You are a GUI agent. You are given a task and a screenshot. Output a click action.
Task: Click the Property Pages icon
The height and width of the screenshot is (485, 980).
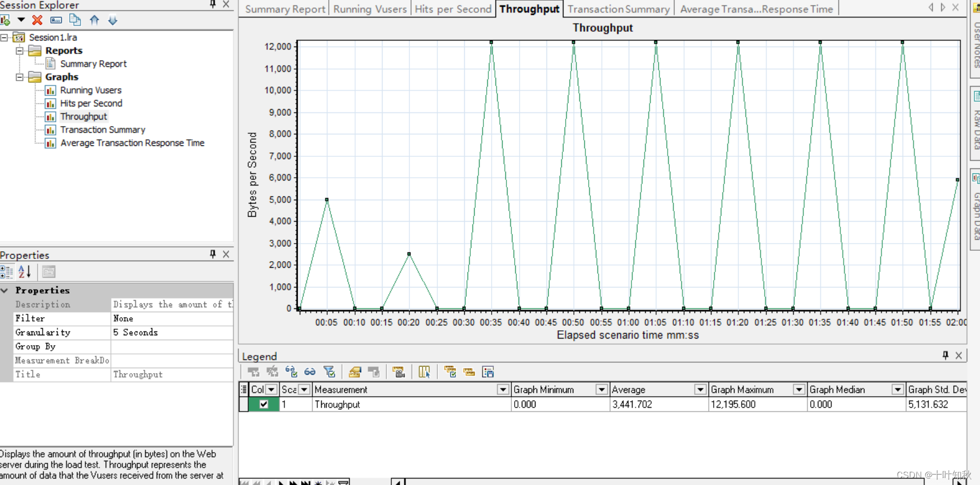(x=49, y=272)
